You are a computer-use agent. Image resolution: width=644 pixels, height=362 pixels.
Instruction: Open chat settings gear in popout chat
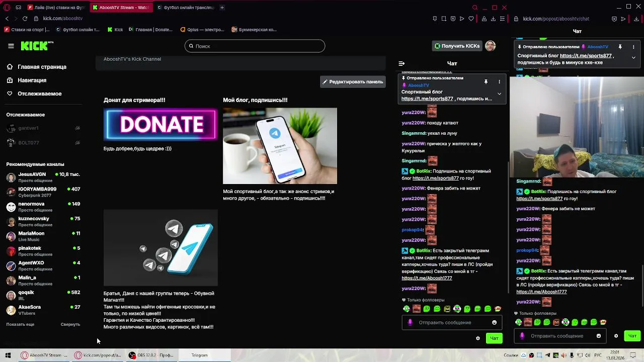click(616, 336)
